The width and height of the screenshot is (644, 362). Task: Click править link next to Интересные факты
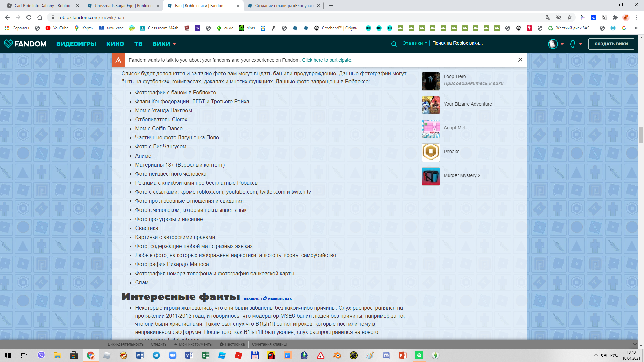click(x=252, y=299)
